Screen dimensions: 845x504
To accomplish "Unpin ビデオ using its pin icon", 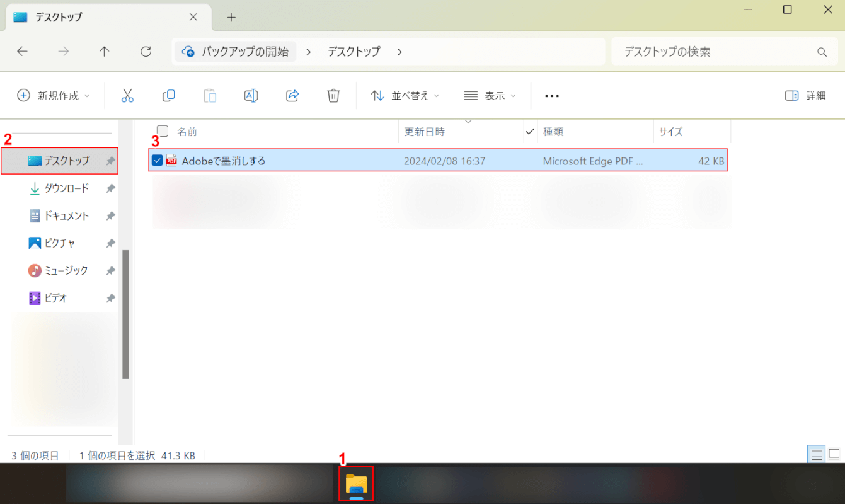I will tap(110, 298).
